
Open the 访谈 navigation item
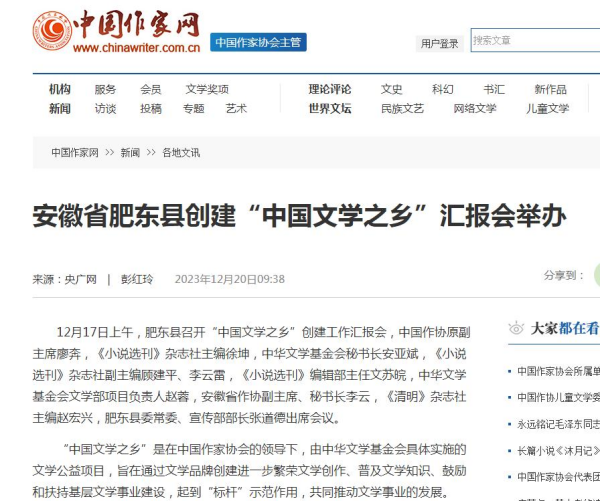105,109
